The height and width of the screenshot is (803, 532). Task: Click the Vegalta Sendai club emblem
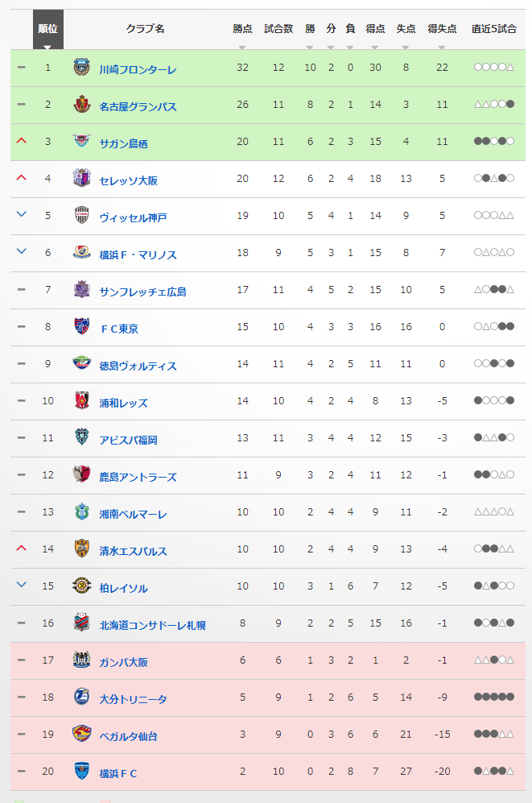(x=82, y=734)
